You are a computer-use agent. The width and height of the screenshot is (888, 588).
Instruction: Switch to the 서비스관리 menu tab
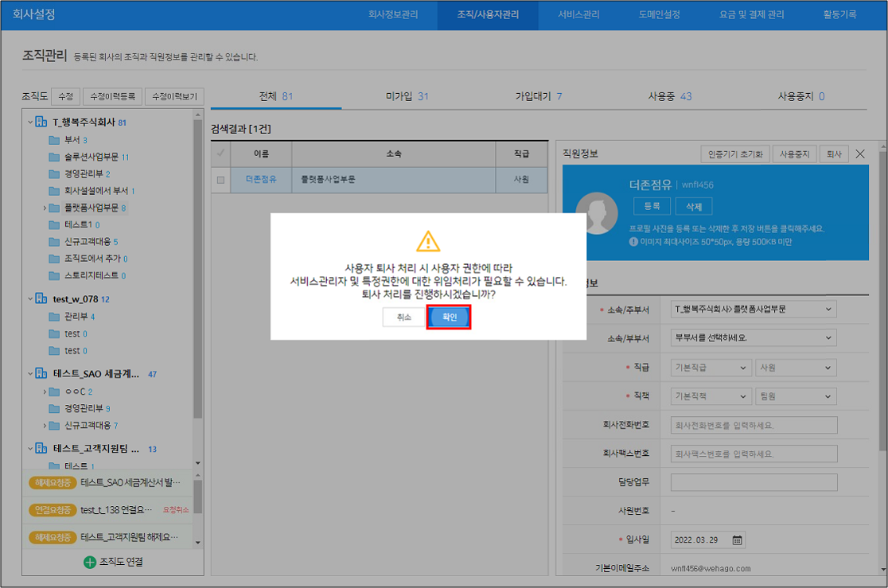click(578, 14)
